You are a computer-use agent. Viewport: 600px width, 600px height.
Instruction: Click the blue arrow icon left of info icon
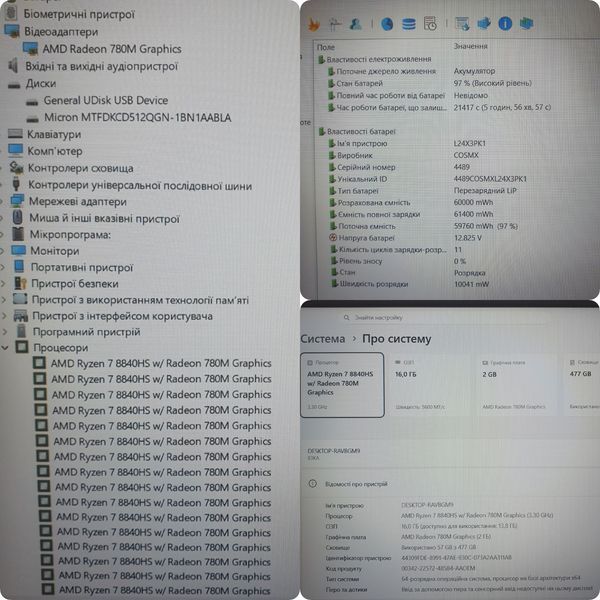coord(484,24)
